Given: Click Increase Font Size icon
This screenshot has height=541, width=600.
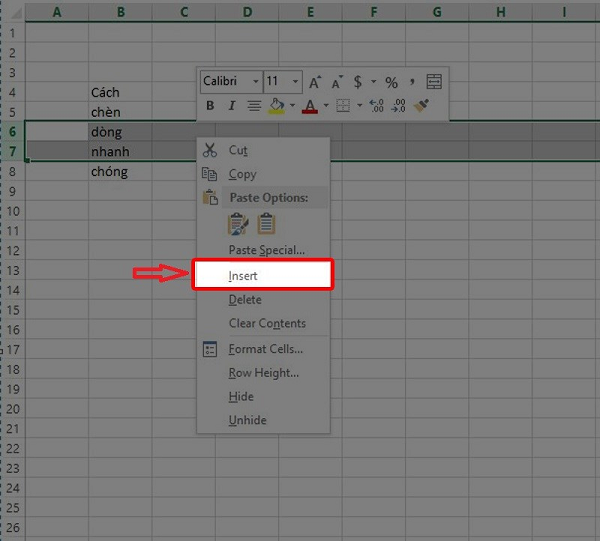Looking at the screenshot, I should click(315, 82).
